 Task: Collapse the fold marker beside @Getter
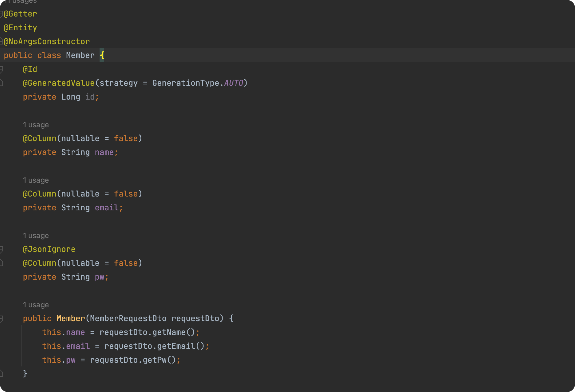1,14
